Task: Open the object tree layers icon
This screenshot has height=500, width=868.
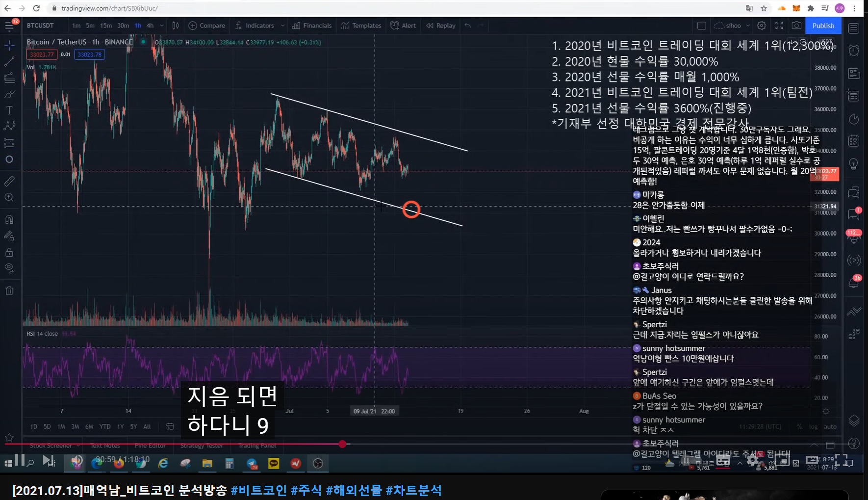Action: [x=854, y=421]
